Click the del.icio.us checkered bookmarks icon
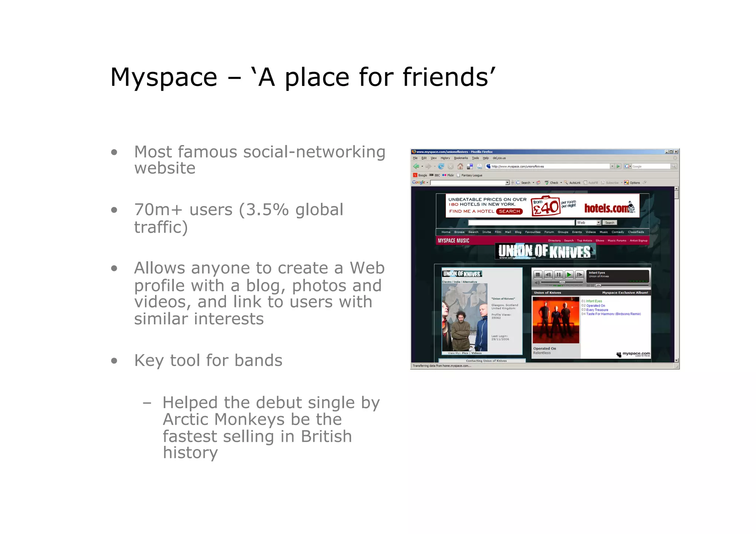This screenshot has height=534, width=756. [470, 166]
